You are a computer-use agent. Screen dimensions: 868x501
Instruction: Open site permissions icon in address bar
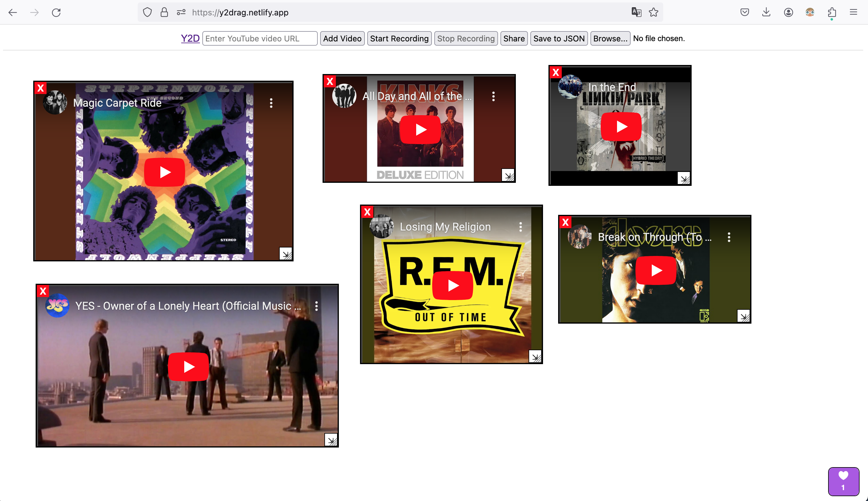click(181, 12)
